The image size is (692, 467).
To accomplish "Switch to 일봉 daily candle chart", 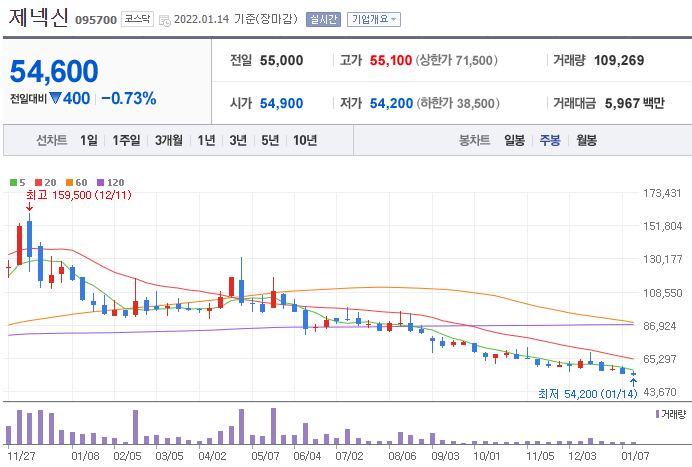I will tap(515, 140).
